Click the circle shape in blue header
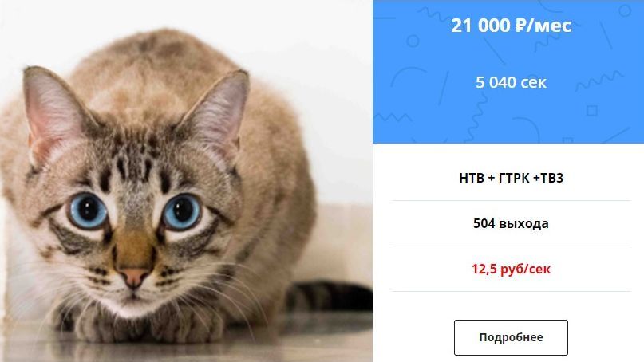The height and width of the screenshot is (362, 644). tap(413, 41)
